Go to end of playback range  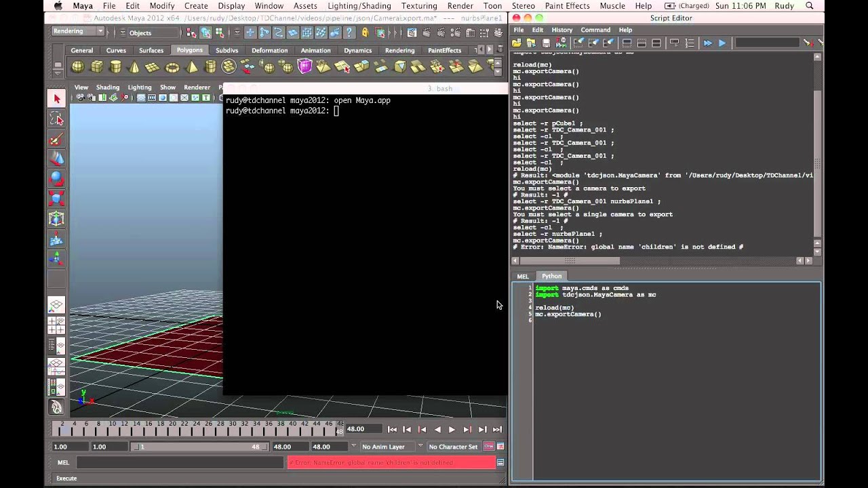(497, 430)
